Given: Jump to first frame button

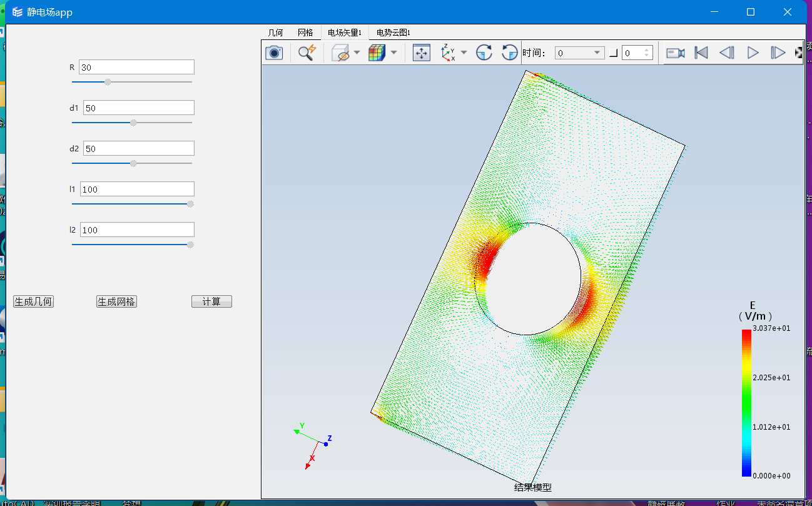Looking at the screenshot, I should pyautogui.click(x=701, y=53).
